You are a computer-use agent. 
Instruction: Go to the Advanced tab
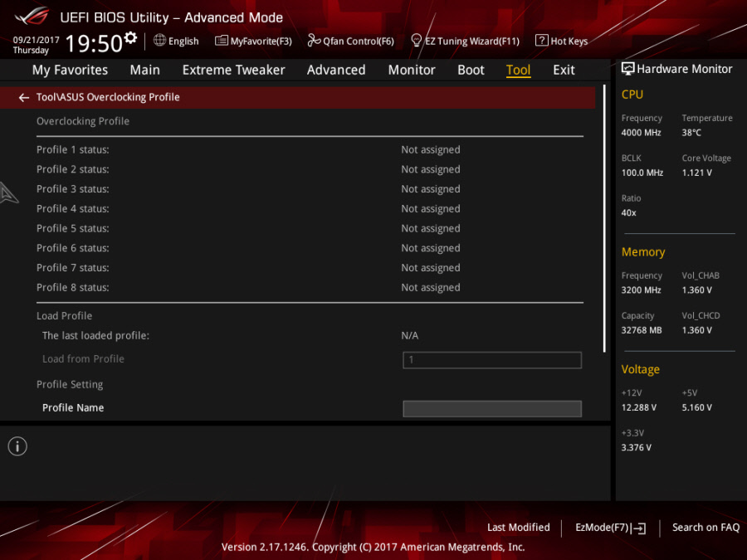336,70
